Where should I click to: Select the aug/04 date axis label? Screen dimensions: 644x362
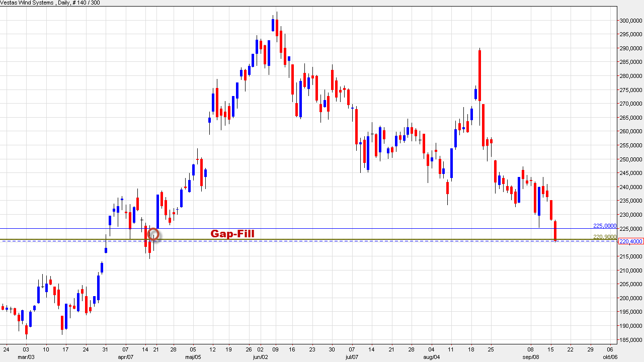click(432, 357)
